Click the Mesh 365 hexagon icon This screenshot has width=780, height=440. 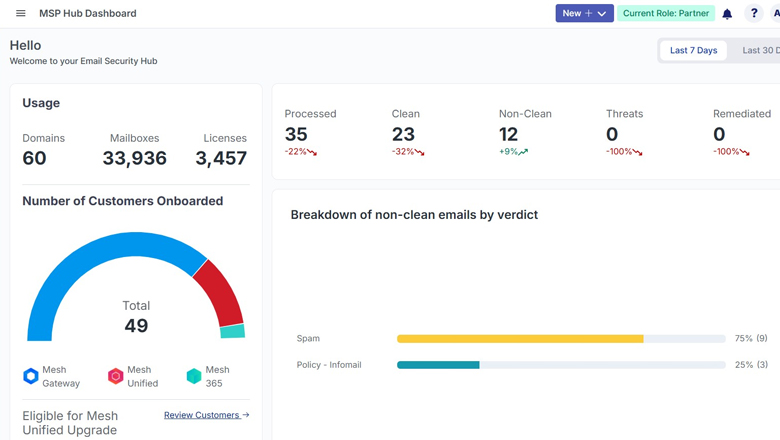[x=194, y=377]
